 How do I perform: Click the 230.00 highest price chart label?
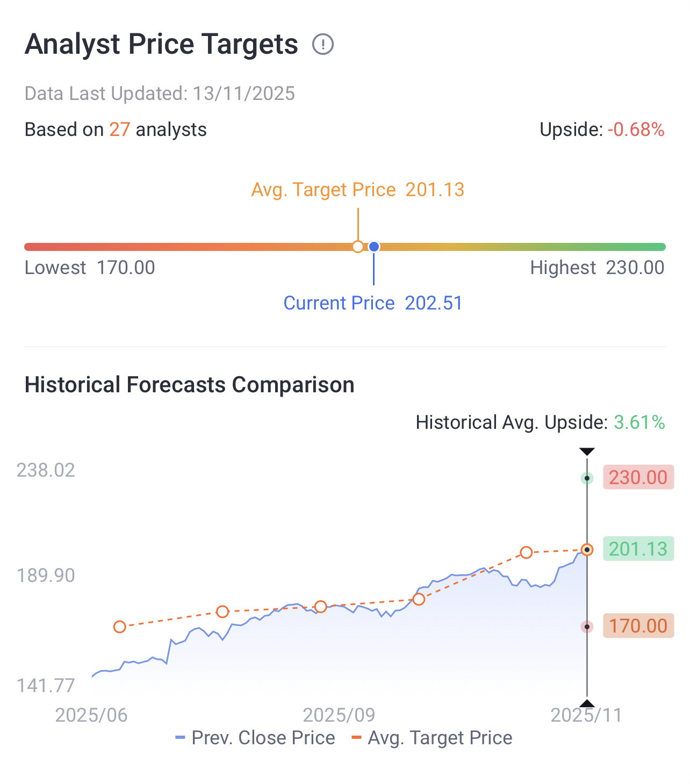[638, 477]
